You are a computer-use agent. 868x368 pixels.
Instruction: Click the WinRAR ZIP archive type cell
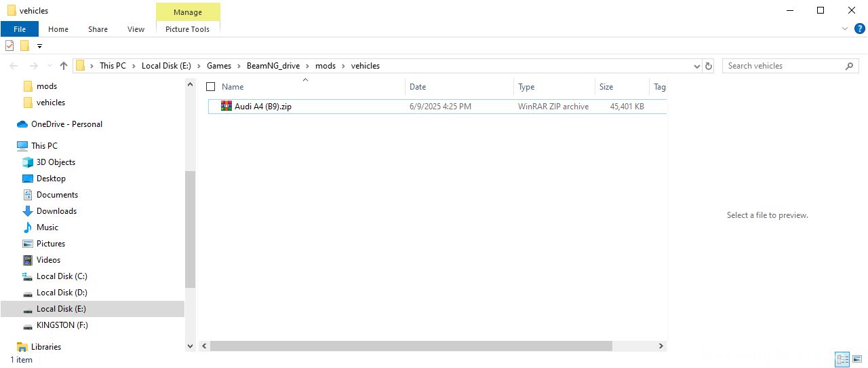pyautogui.click(x=553, y=107)
